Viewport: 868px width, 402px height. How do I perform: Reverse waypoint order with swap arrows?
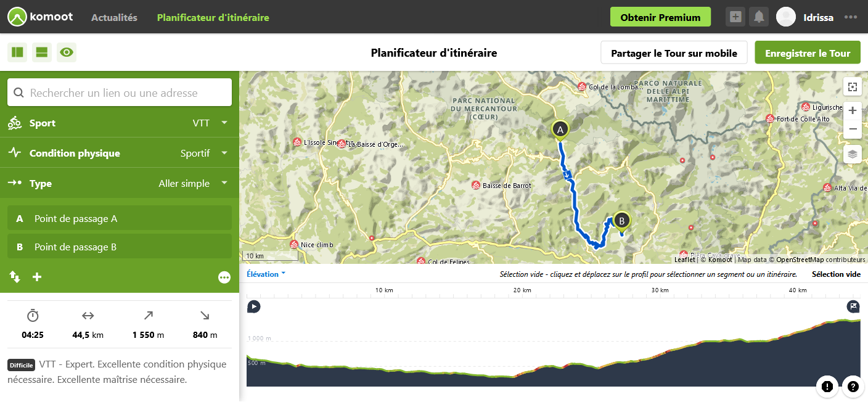[x=15, y=277]
